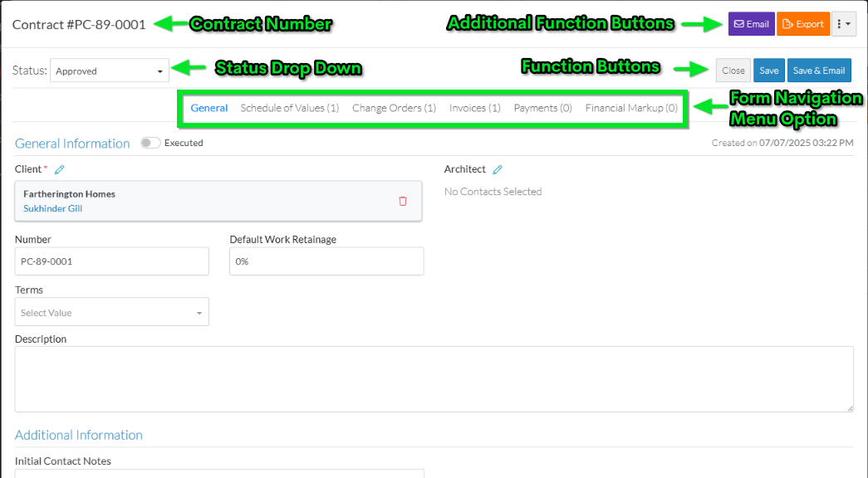Viewport: 868px width, 478px height.
Task: Open the Schedule of Values (1) tab
Action: pos(290,108)
